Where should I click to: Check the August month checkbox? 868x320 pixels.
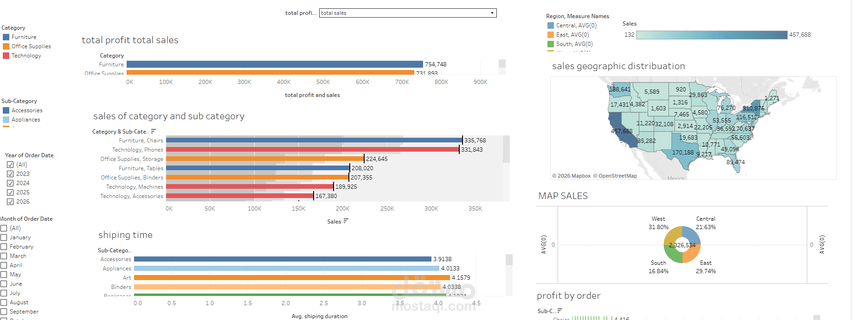4,302
